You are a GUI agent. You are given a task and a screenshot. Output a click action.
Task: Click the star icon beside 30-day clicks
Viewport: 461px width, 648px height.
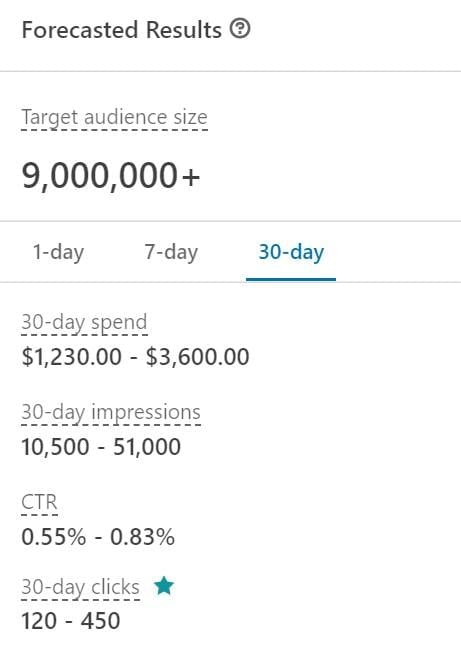click(164, 586)
